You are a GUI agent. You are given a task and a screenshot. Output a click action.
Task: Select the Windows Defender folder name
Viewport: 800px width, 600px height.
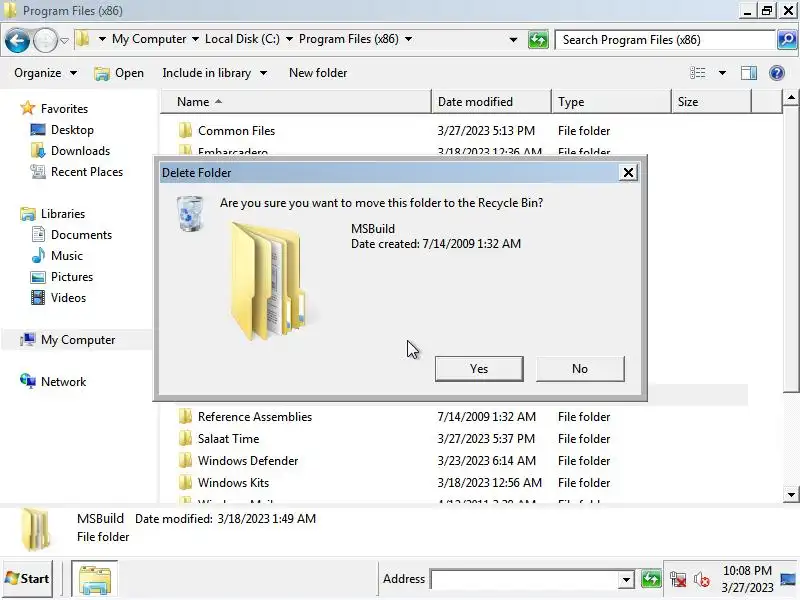pos(247,461)
